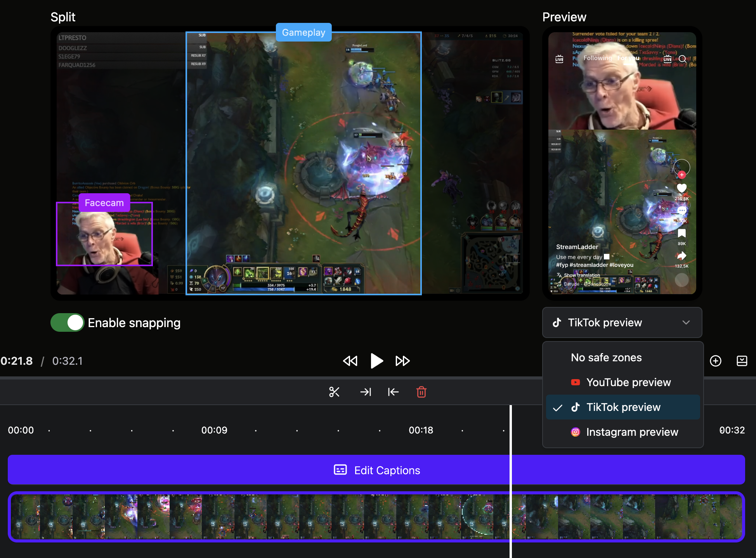Click the comment bubble icon in preview
The image size is (756, 558).
(682, 210)
